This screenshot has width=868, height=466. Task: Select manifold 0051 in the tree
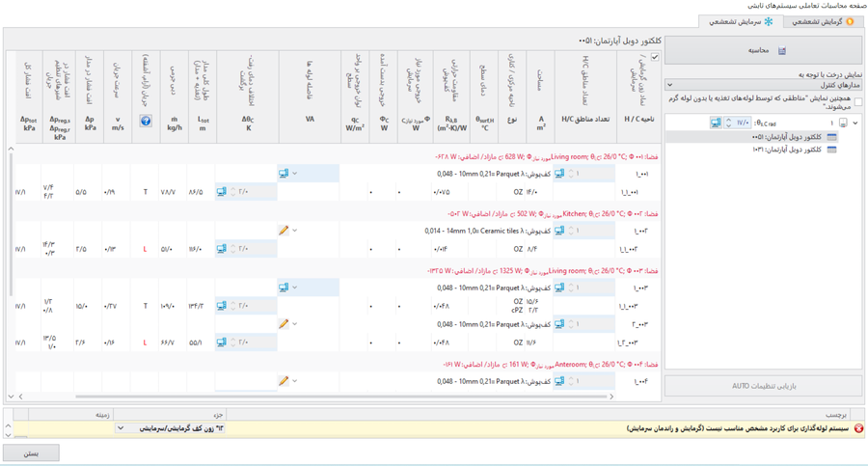click(786, 137)
